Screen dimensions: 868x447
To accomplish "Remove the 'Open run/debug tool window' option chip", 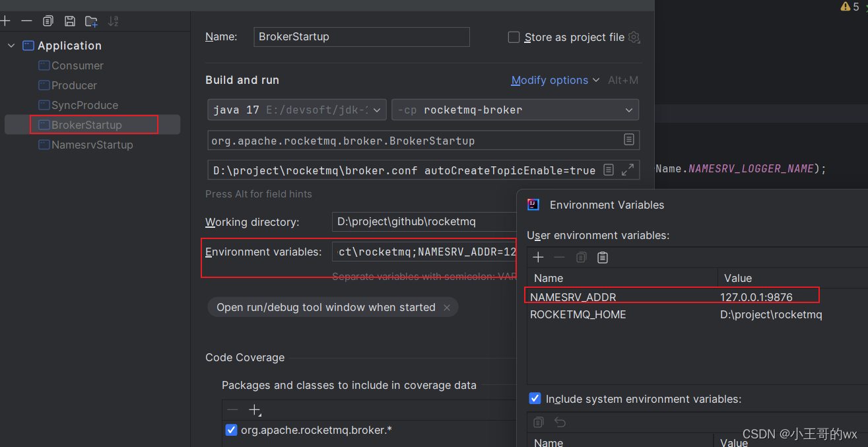I will point(447,308).
